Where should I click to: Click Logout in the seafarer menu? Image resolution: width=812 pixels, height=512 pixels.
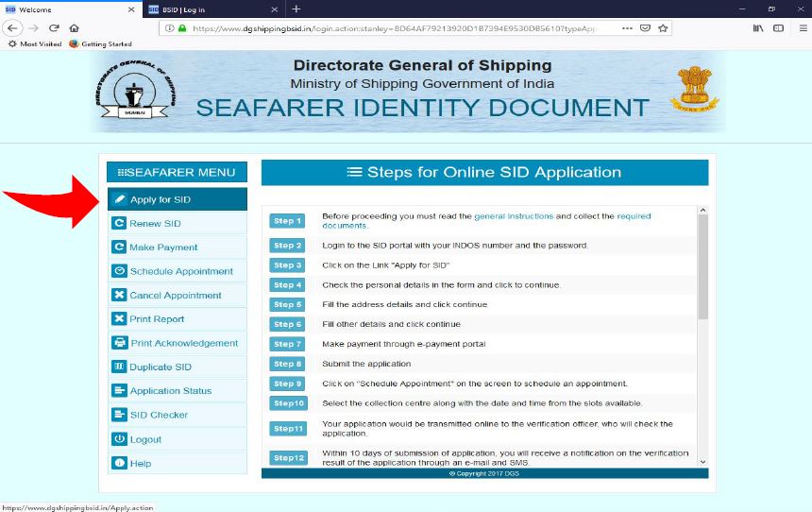coord(178,439)
